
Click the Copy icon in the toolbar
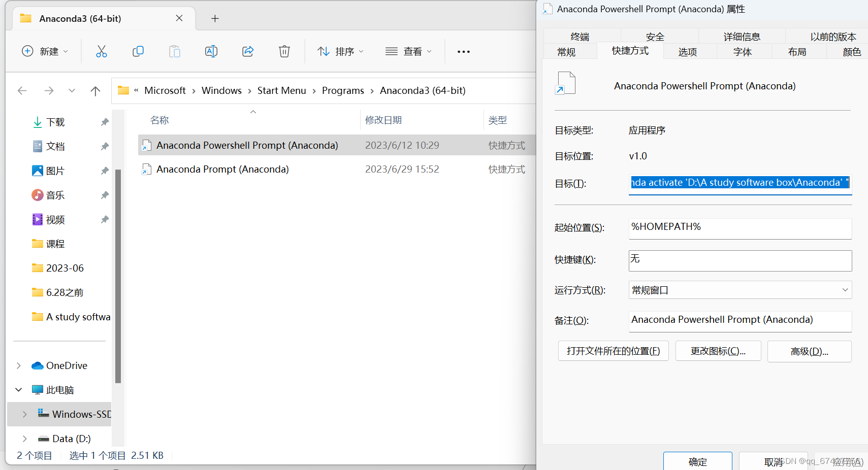pos(138,51)
